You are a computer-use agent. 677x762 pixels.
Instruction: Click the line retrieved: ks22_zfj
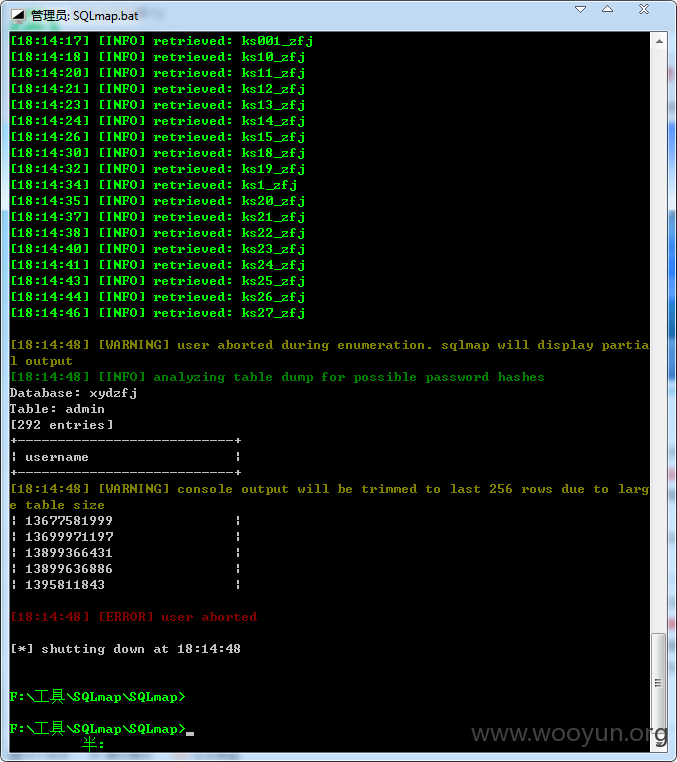(x=157, y=233)
